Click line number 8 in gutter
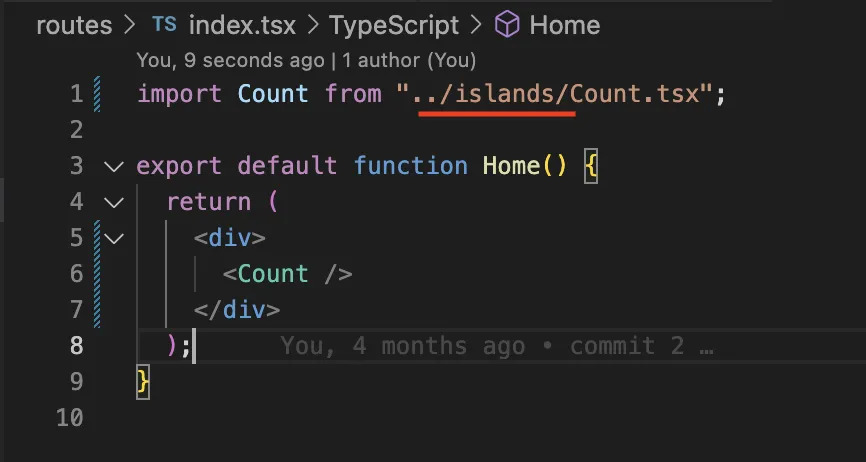The image size is (866, 462). pyautogui.click(x=76, y=346)
